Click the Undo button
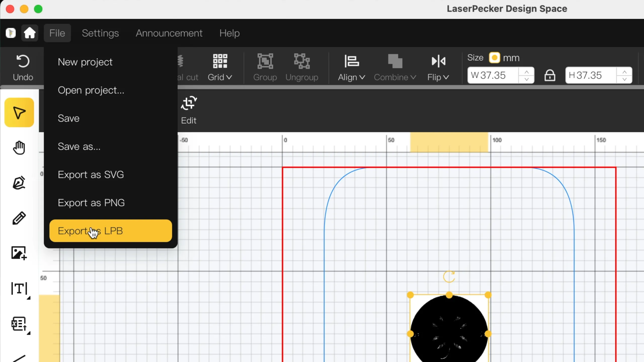Viewport: 644px width, 362px height. point(23,67)
